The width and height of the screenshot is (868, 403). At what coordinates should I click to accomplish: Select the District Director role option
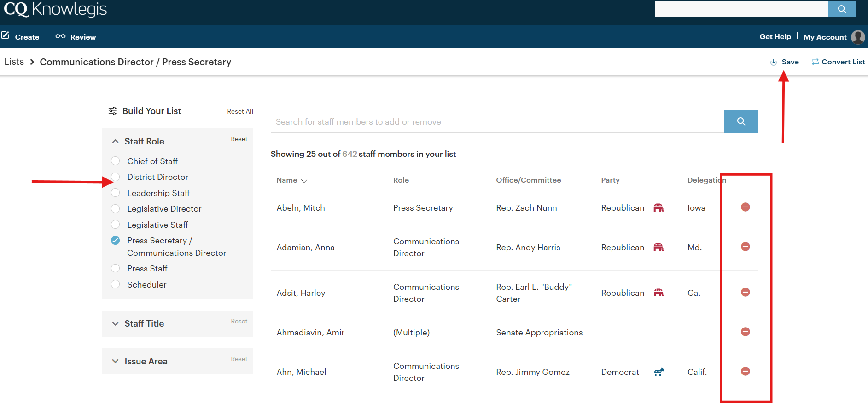coord(116,177)
